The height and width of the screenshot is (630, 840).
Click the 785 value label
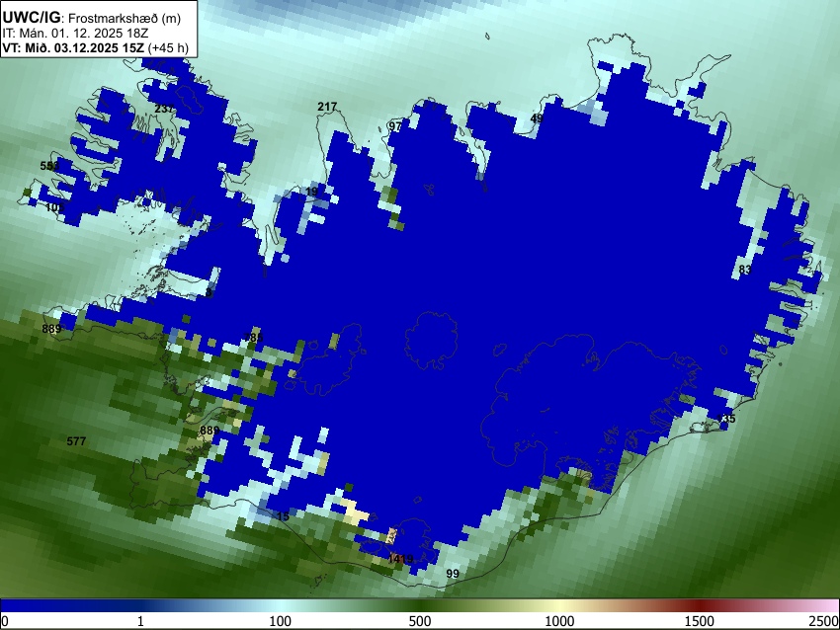coord(253,338)
